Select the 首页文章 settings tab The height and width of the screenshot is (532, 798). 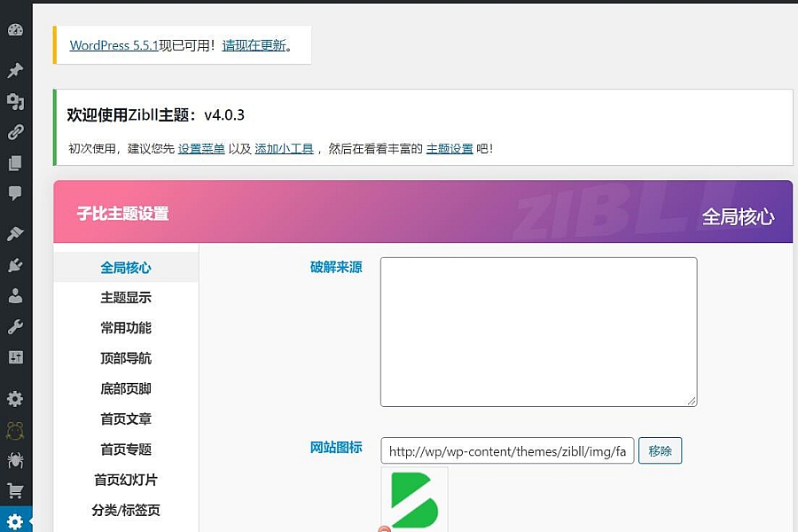[126, 419]
